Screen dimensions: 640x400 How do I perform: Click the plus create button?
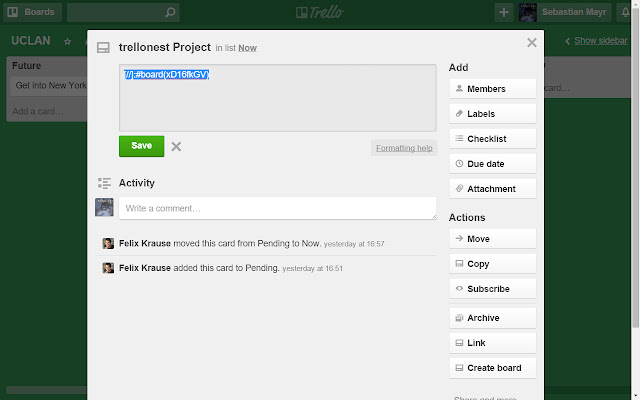pyautogui.click(x=504, y=12)
